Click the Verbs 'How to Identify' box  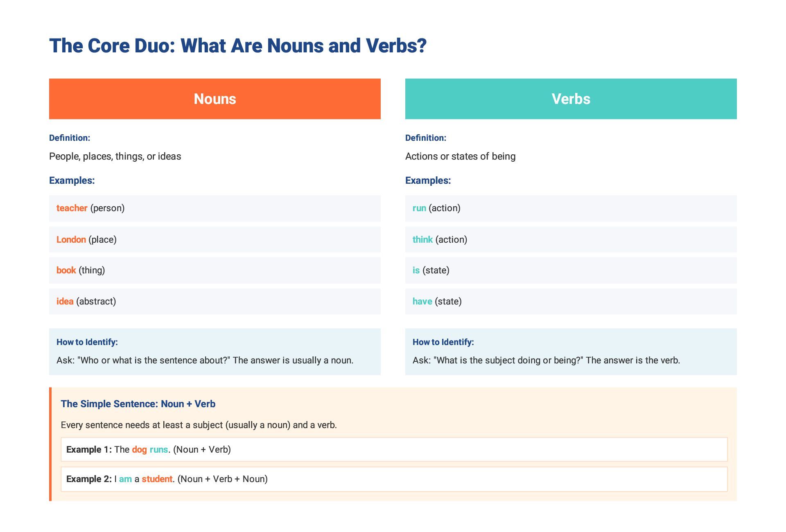571,352
